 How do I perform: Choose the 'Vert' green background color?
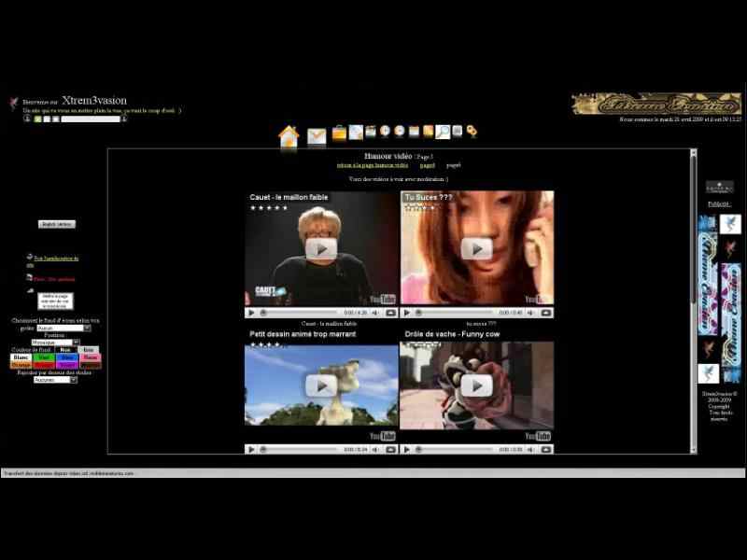click(x=44, y=357)
